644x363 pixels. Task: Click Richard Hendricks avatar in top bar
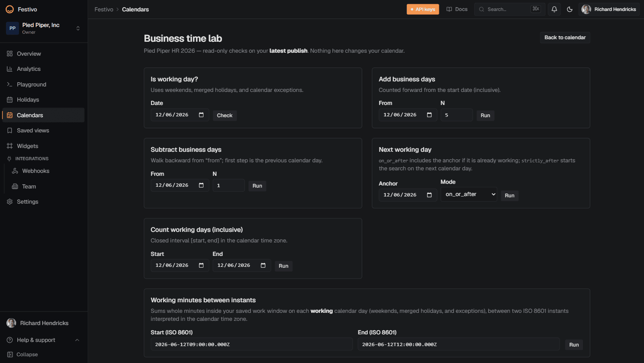(586, 9)
